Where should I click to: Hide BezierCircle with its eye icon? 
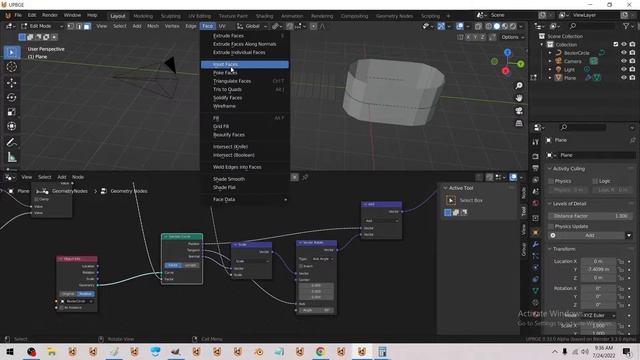click(624, 53)
